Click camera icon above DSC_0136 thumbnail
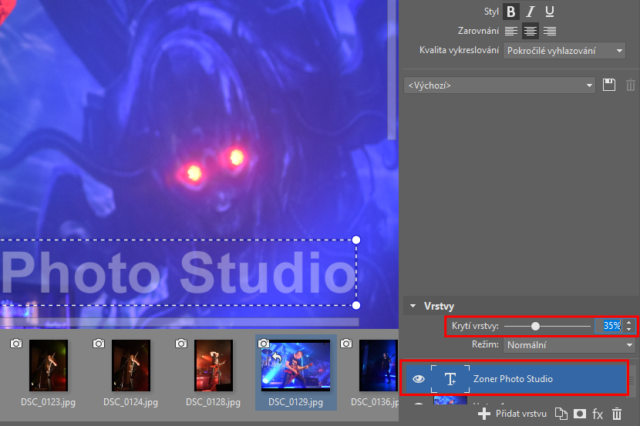This screenshot has width=640, height=426. point(346,344)
